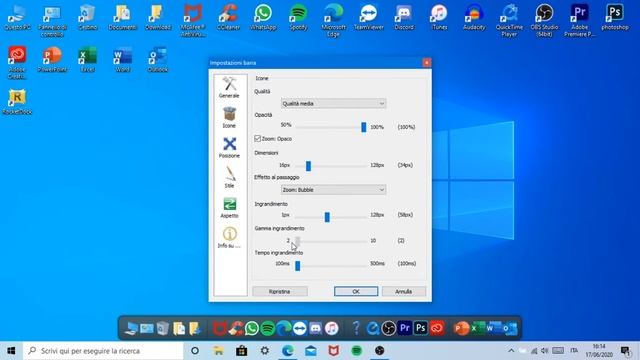Click question mark icon in RocketDock bar
Viewport: 640px width, 360px height.
pyautogui.click(x=356, y=328)
